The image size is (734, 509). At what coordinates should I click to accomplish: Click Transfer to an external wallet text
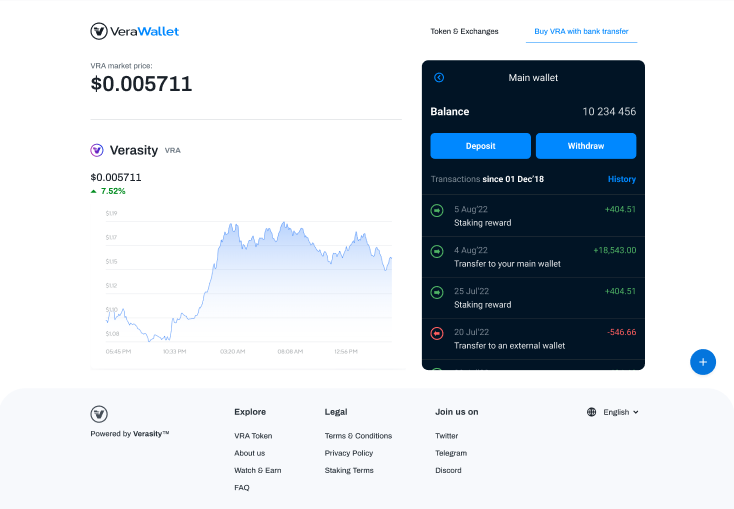[x=509, y=346]
